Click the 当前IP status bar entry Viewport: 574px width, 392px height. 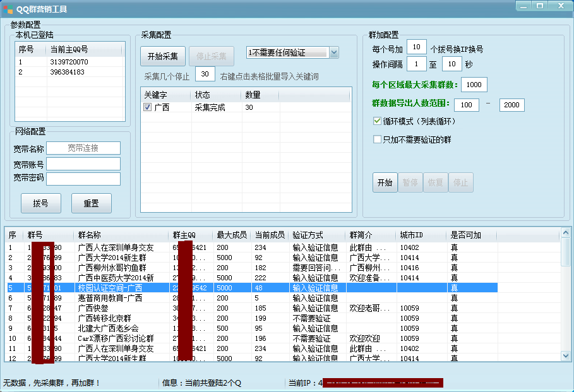tap(366, 383)
